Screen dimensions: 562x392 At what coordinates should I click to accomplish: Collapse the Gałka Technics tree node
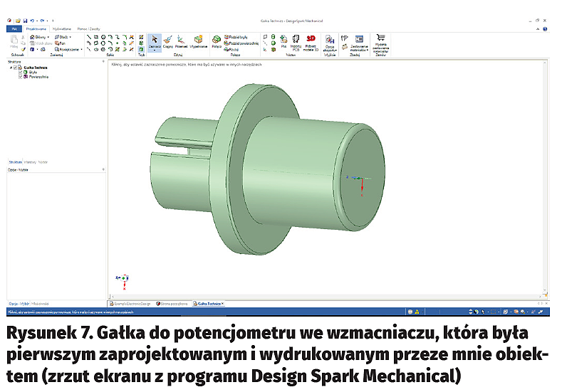[x=10, y=68]
